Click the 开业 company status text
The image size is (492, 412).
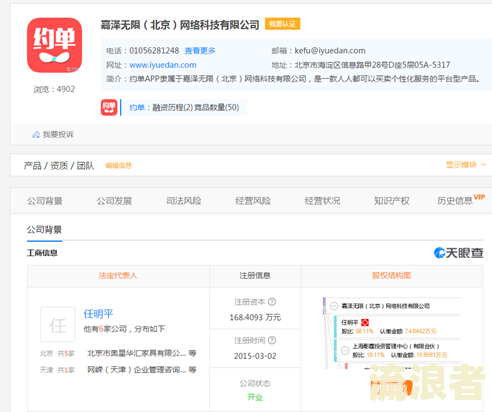255,397
